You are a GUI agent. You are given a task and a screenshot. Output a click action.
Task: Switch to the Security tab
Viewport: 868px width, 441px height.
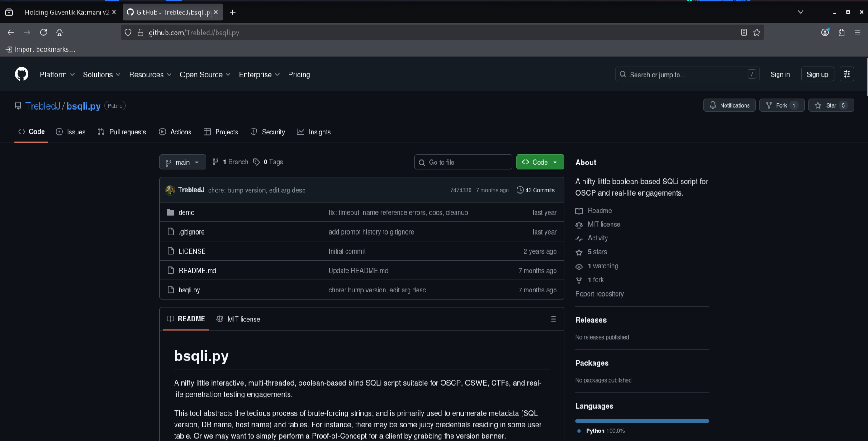point(268,132)
